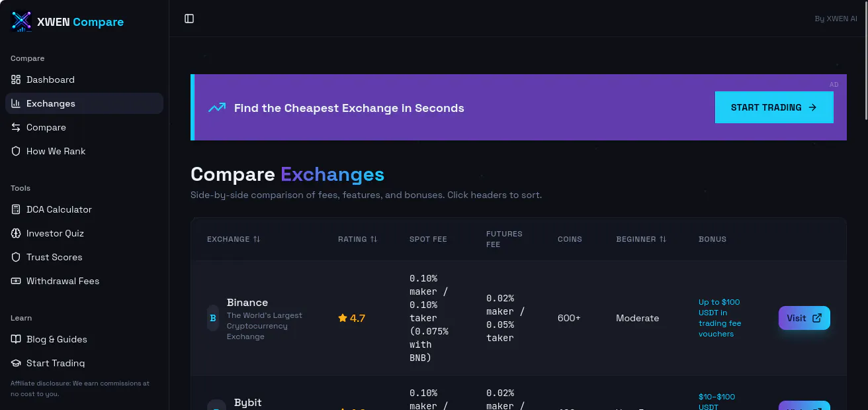Click the Binance B logo icon
This screenshot has width=868, height=410.
tap(213, 318)
